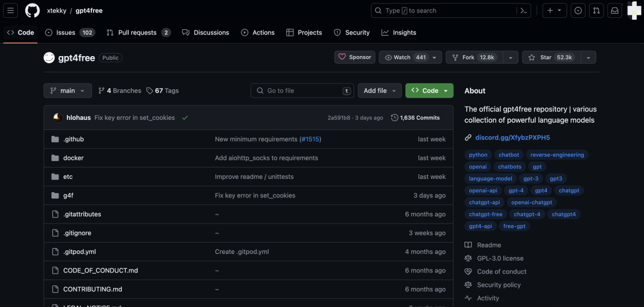Viewport: 644px width, 307px height.
Task: Click hlohaus commit author avatar
Action: 58,118
